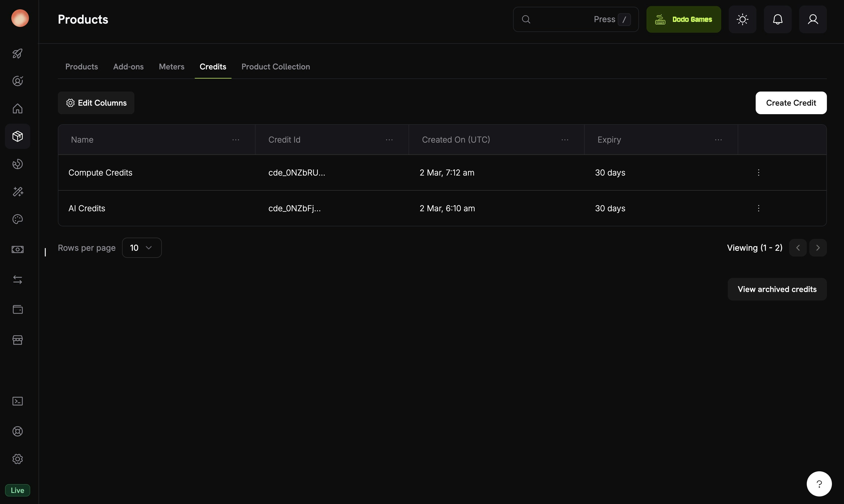Open the Product Collection tab
The image size is (844, 504).
276,67
